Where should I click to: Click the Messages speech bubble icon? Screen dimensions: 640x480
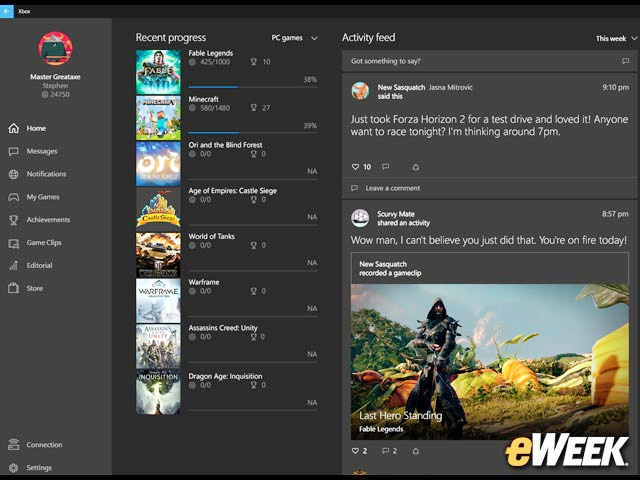coord(13,151)
